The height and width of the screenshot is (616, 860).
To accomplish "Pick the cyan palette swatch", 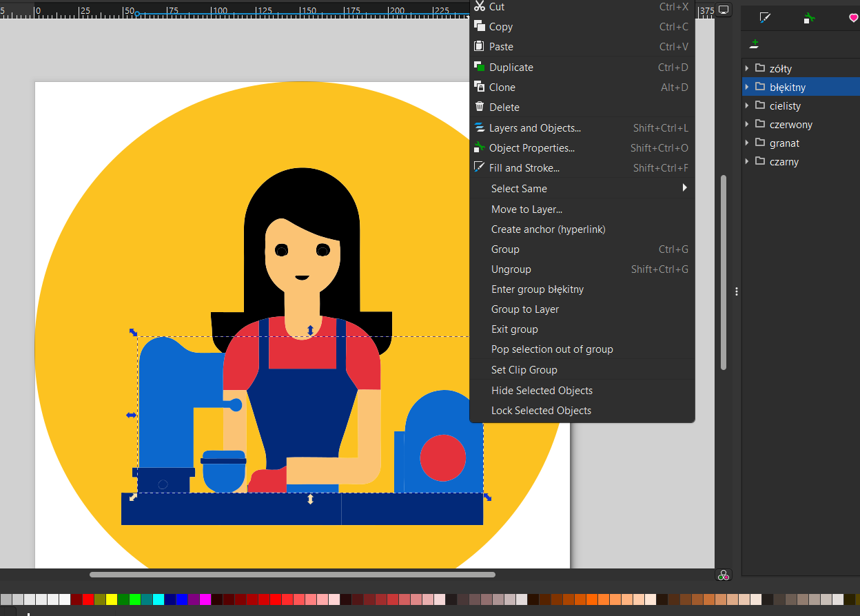I will [x=158, y=599].
